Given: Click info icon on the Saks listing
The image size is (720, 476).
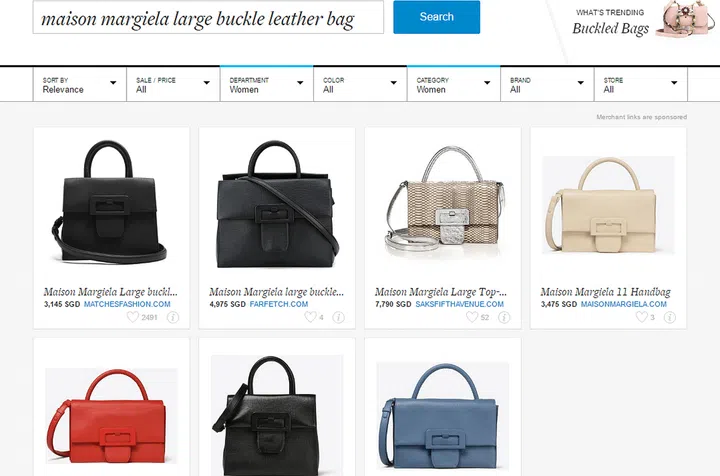Looking at the screenshot, I should coord(504,317).
